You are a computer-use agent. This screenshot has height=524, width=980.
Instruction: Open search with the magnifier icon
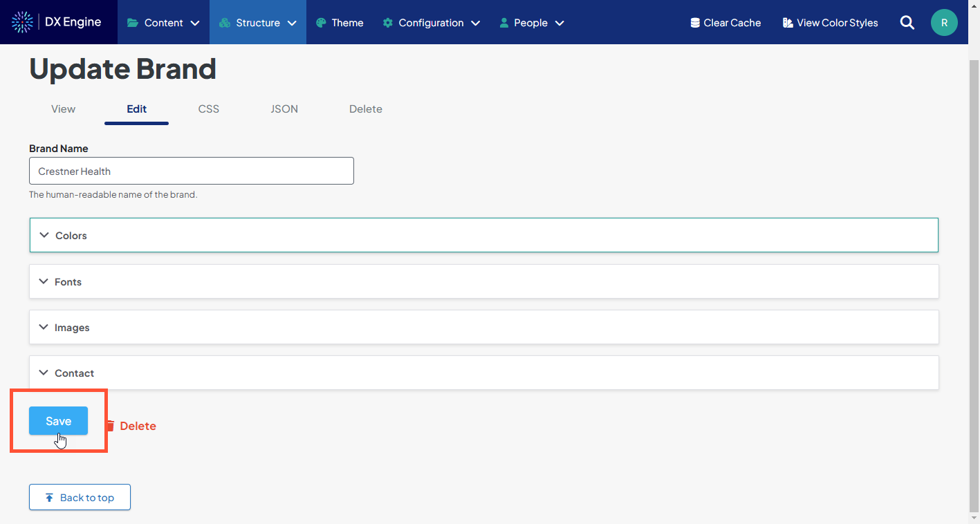click(x=907, y=23)
